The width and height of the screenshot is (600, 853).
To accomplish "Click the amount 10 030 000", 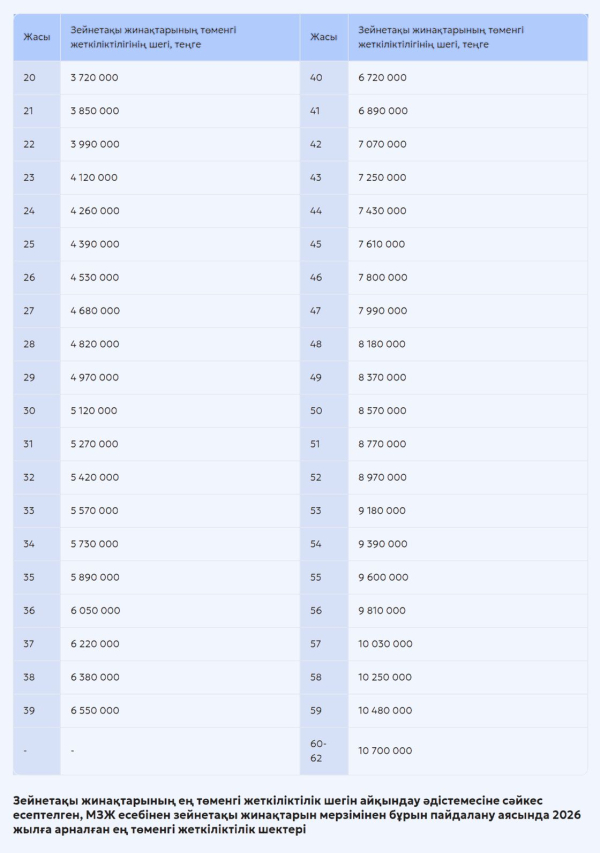I will (385, 644).
